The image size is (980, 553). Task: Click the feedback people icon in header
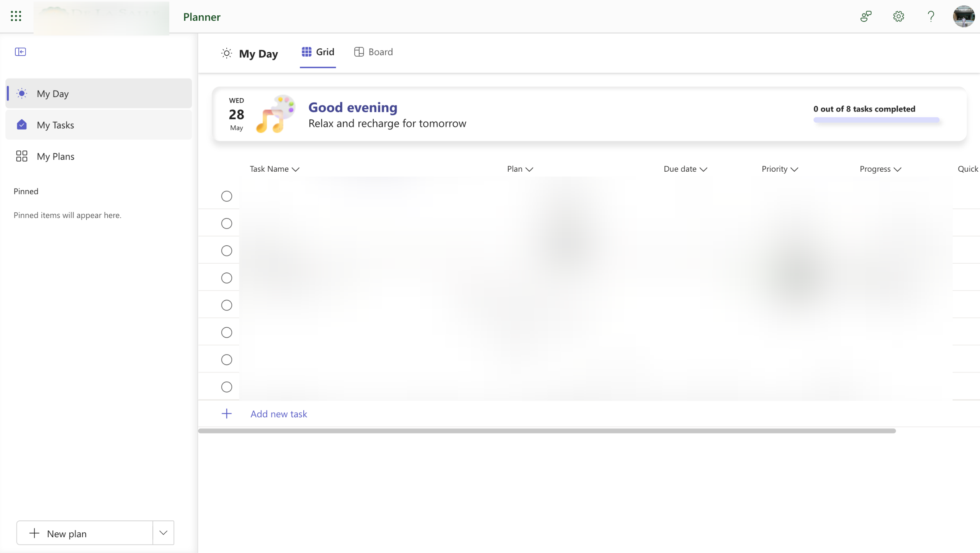click(x=865, y=16)
